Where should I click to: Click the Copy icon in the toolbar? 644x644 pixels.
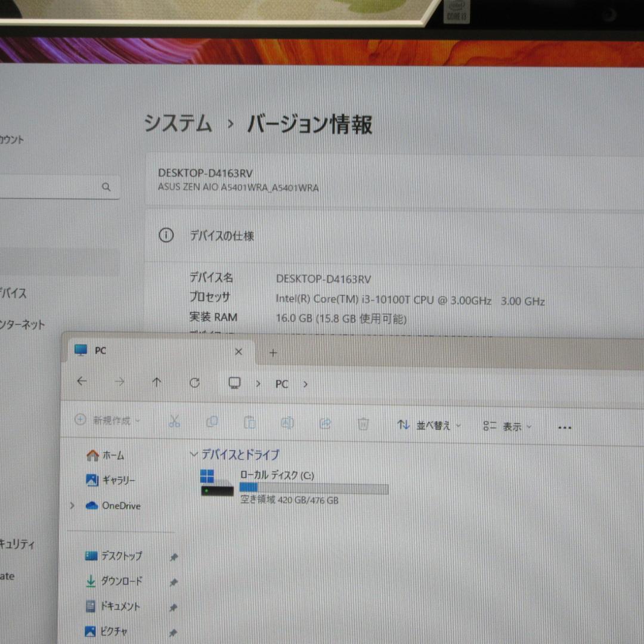click(x=212, y=421)
